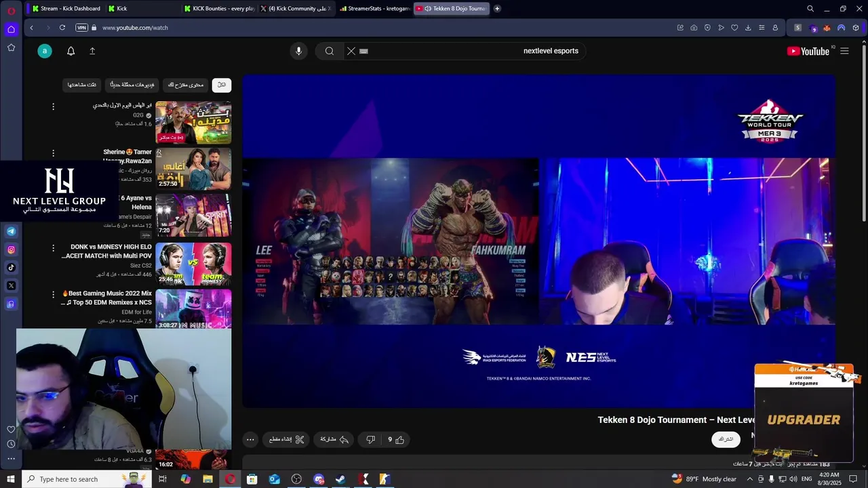The height and width of the screenshot is (488, 868).
Task: Open the ad blocker shield icon
Action: [707, 28]
